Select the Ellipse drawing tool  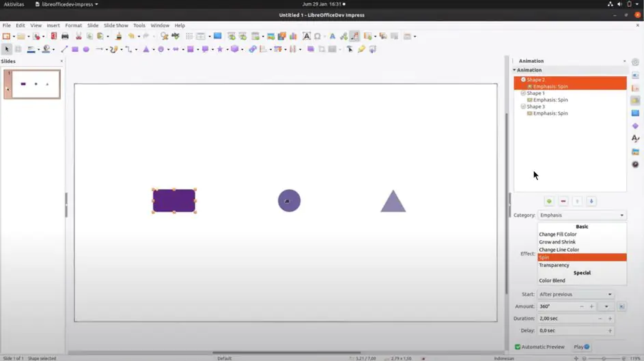86,49
